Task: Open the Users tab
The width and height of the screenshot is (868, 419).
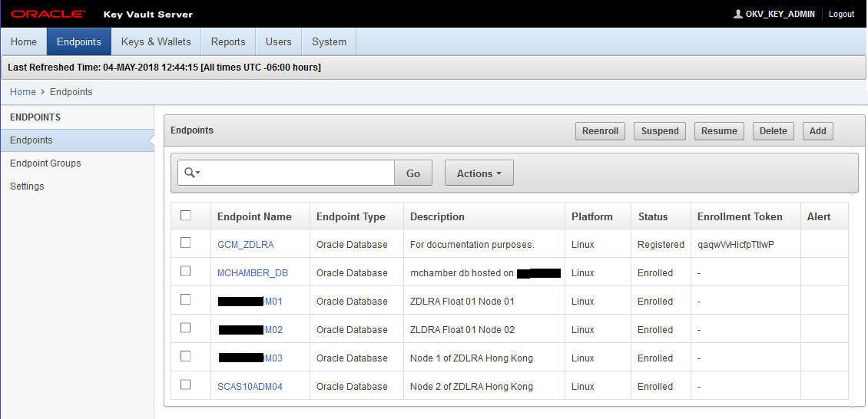Action: tap(278, 42)
